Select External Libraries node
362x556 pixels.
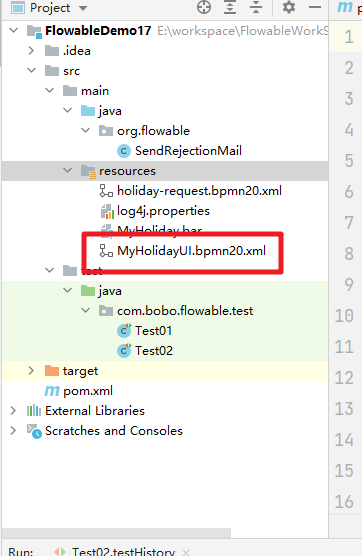pos(95,411)
